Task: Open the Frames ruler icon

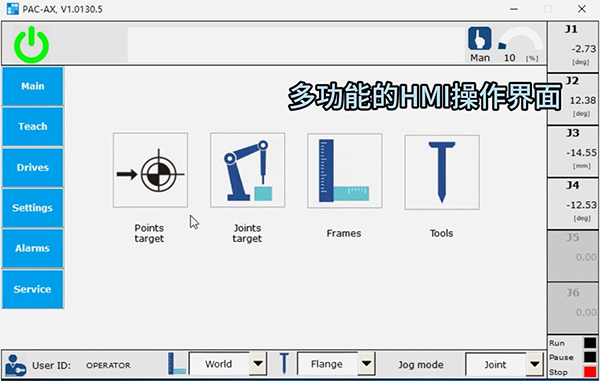Action: pyautogui.click(x=345, y=171)
